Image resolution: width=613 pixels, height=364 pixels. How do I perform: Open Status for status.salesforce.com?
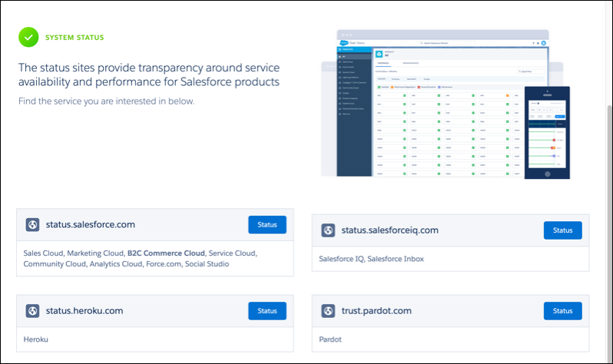coord(267,225)
